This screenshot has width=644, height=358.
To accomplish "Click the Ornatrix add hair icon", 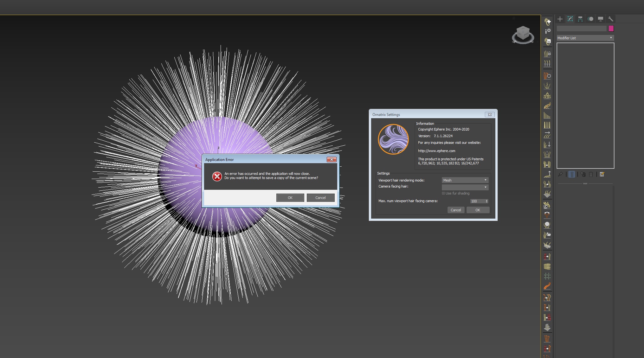I will (x=547, y=22).
